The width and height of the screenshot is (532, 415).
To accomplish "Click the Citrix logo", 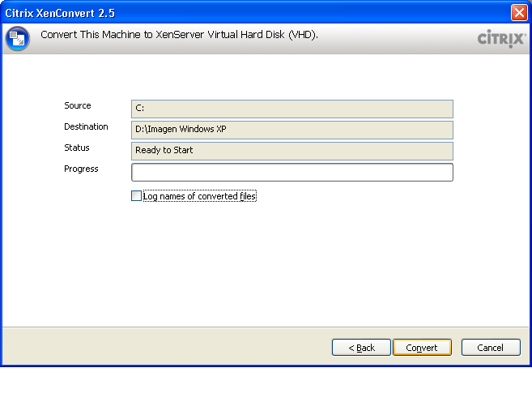I will pos(501,39).
